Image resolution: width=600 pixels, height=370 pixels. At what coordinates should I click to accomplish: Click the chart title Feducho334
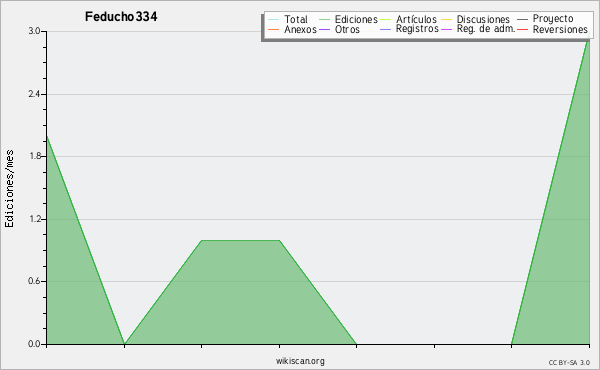tap(121, 17)
